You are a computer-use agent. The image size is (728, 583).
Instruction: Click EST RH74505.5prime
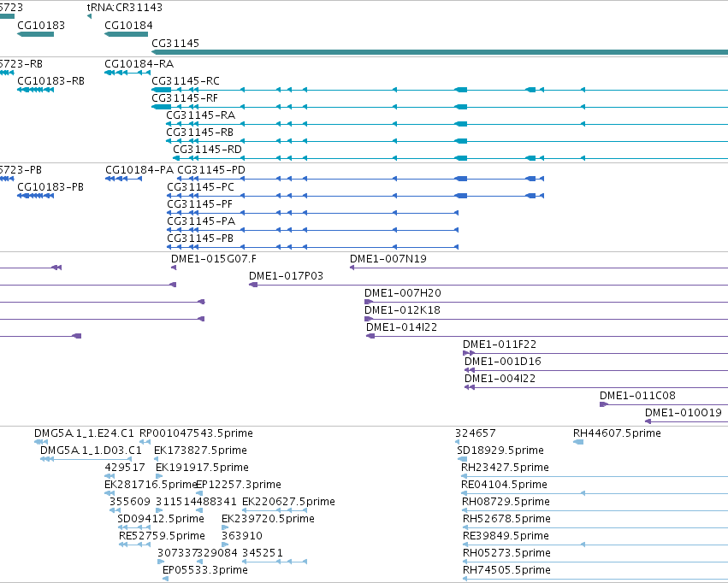pyautogui.click(x=506, y=570)
